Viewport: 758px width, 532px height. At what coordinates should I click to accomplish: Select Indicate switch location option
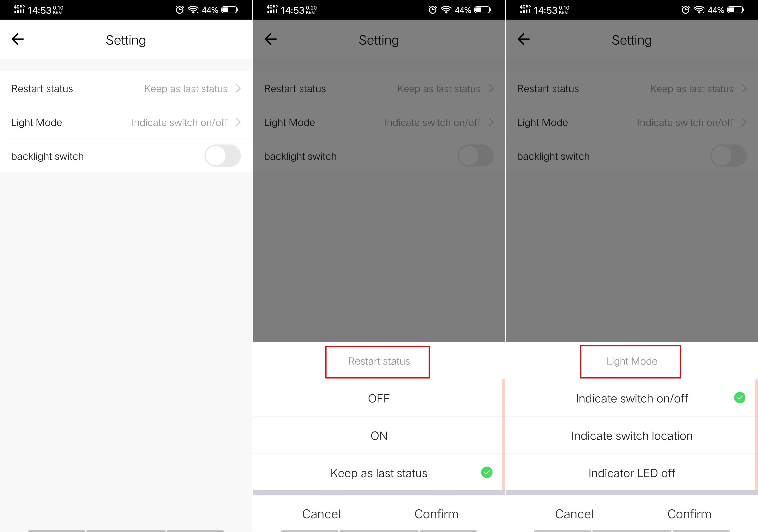coord(632,436)
